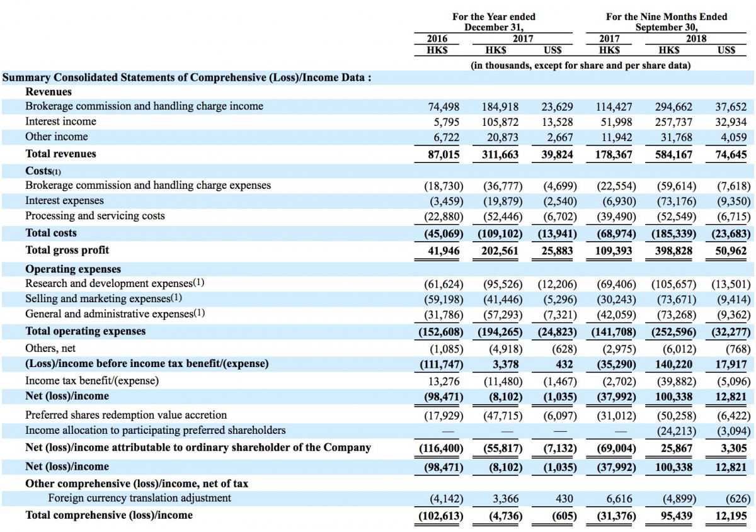Select "Total comprehensive (loss)/income" row label
The image size is (756, 532).
109,515
